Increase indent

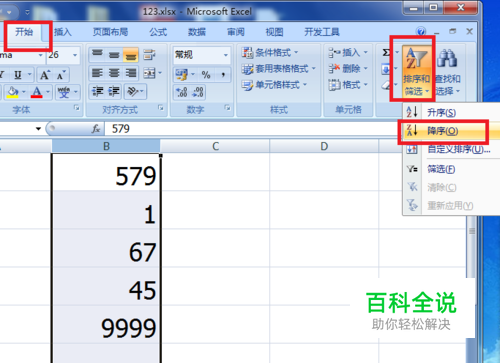click(114, 91)
